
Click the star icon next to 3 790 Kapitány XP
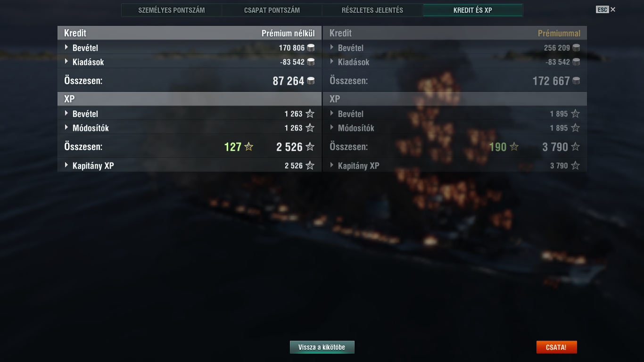tap(575, 165)
